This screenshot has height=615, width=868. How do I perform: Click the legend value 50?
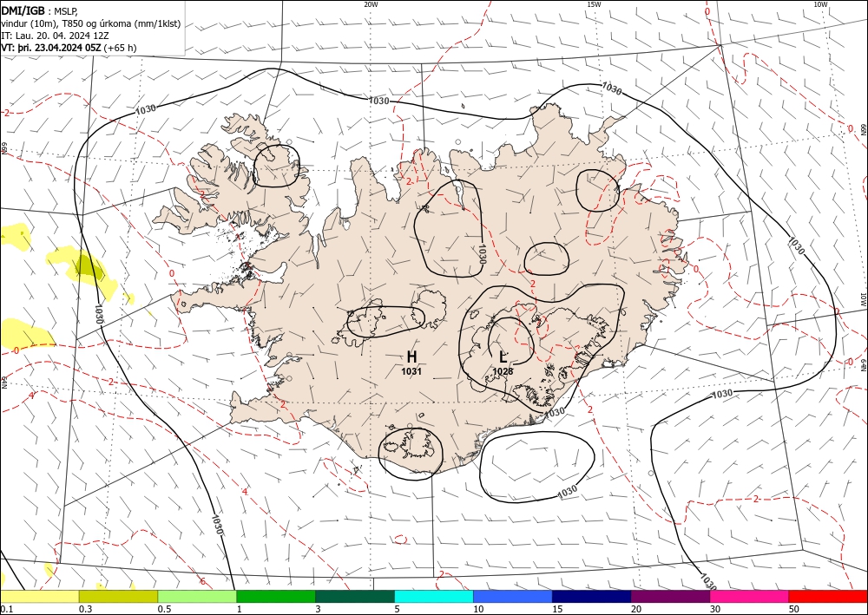click(793, 609)
